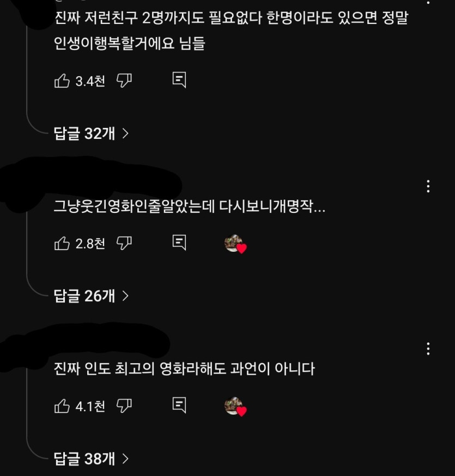This screenshot has width=455, height=476.
Task: Dislike the comment with 3.4천 likes
Action: 124,81
